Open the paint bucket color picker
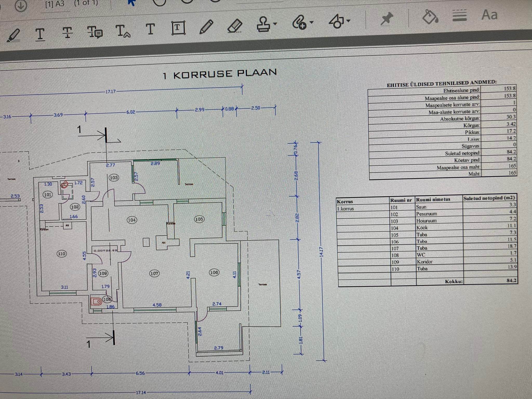This screenshot has height=399, width=532. [x=430, y=17]
